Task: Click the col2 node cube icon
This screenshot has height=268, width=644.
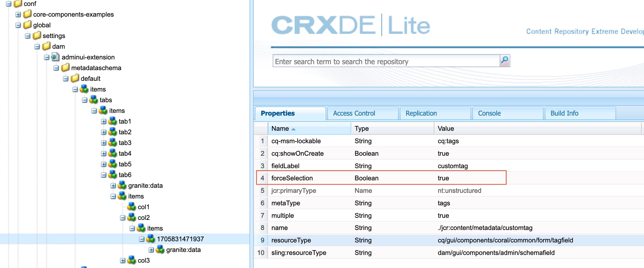Action: tap(132, 217)
